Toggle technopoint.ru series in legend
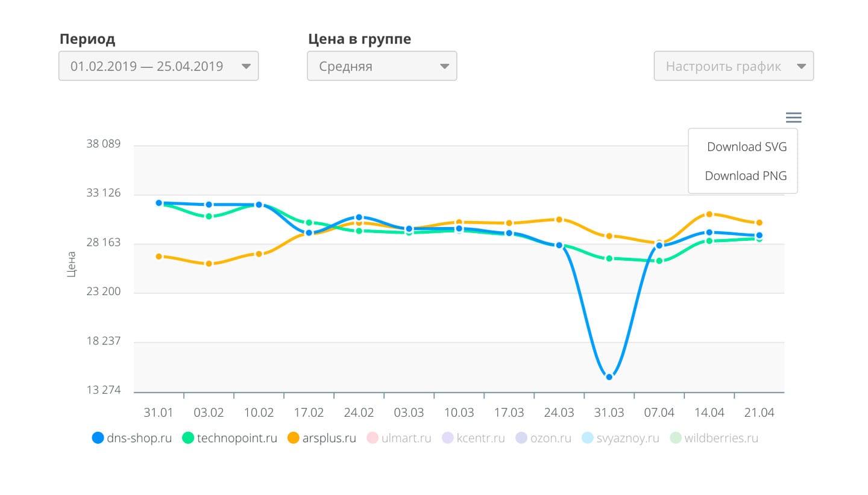Viewport: 868px width, 495px height. 230,438
